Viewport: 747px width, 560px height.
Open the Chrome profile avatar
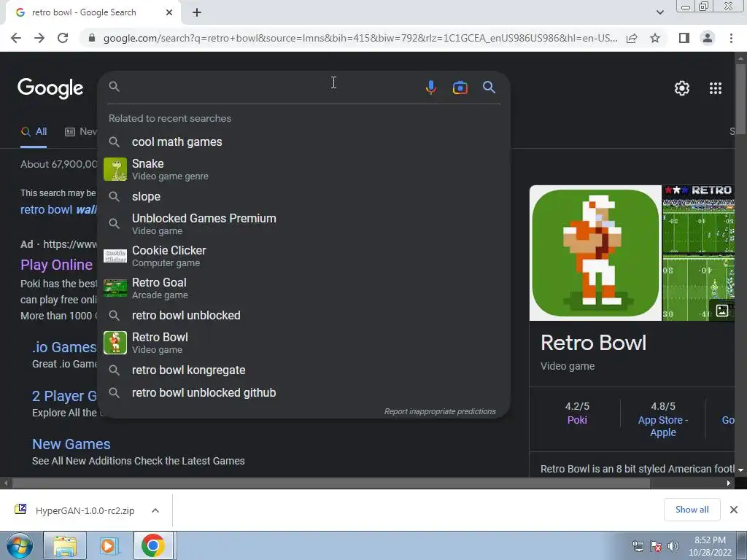708,38
